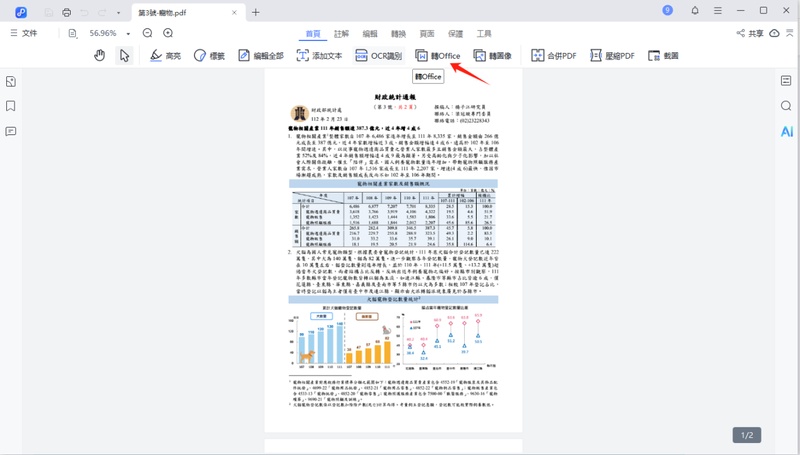Image resolution: width=800 pixels, height=455 pixels.
Task: Click 壓縮PDF compress button
Action: (612, 55)
